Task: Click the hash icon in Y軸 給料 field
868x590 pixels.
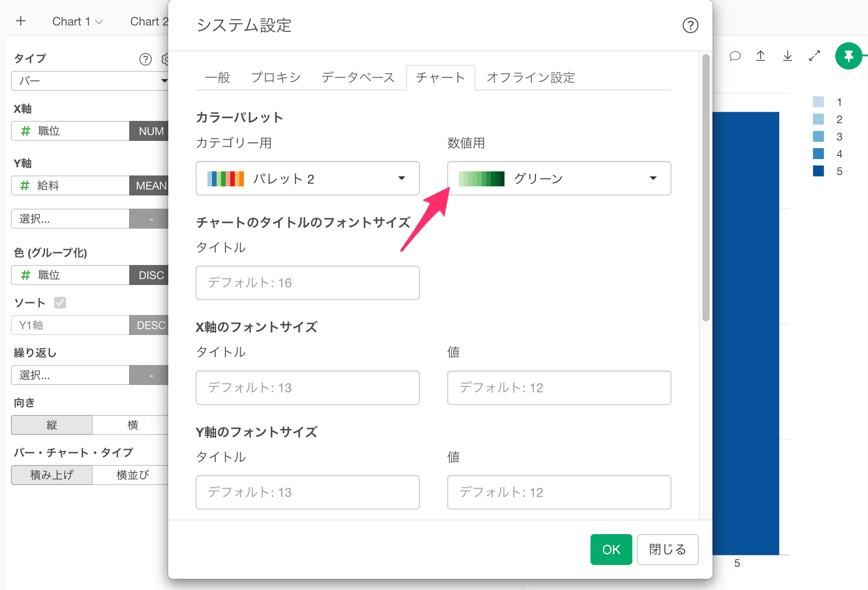Action: 25,185
